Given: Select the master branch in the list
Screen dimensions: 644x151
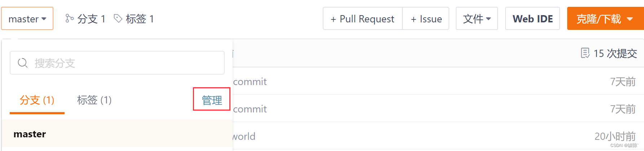Looking at the screenshot, I should tap(30, 134).
